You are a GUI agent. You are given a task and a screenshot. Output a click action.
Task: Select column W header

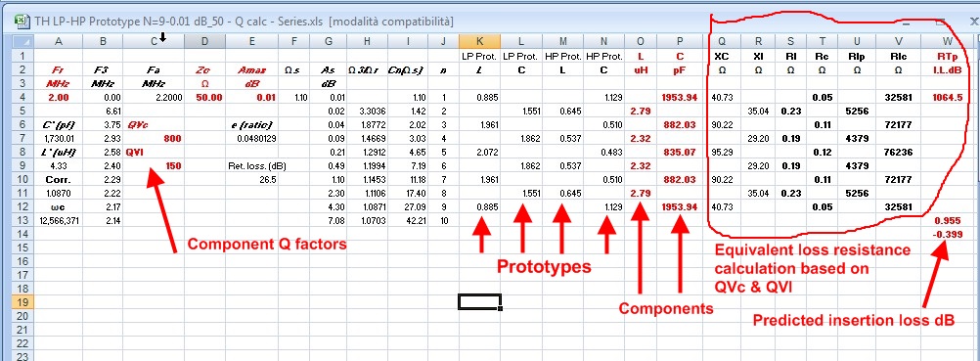[x=947, y=42]
